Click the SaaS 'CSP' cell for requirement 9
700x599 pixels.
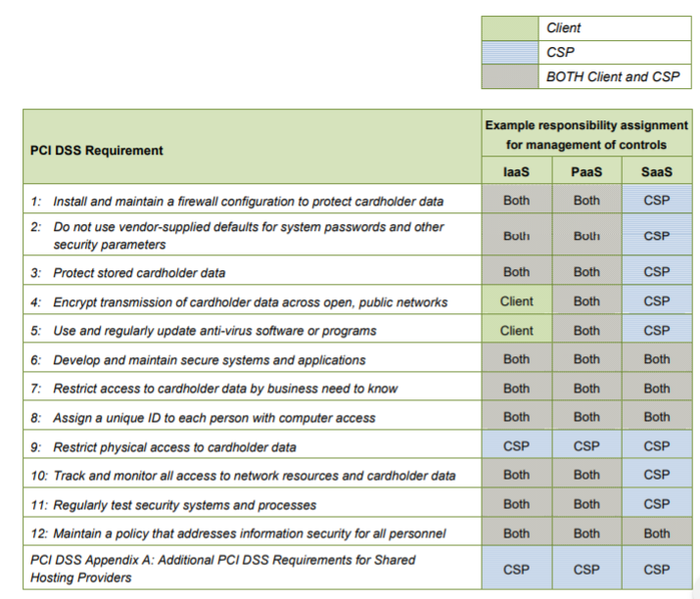657,446
